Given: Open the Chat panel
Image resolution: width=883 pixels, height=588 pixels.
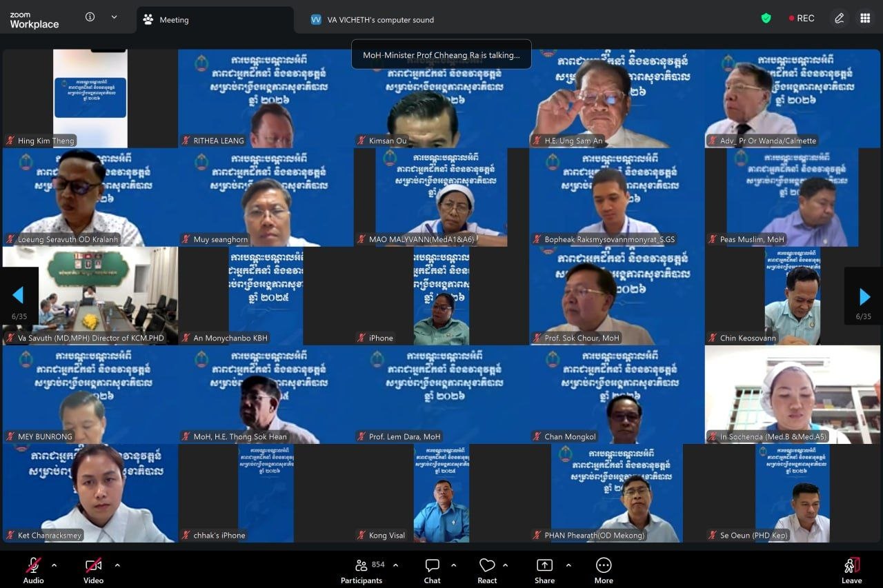Looking at the screenshot, I should point(433,571).
